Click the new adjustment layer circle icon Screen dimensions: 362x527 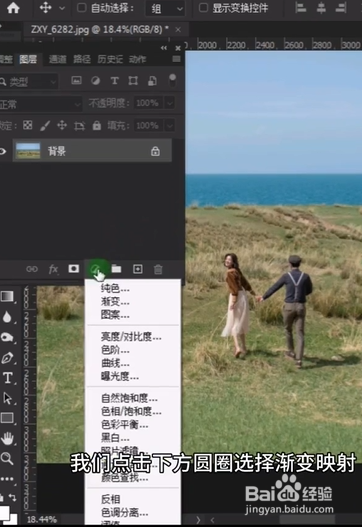click(95, 269)
